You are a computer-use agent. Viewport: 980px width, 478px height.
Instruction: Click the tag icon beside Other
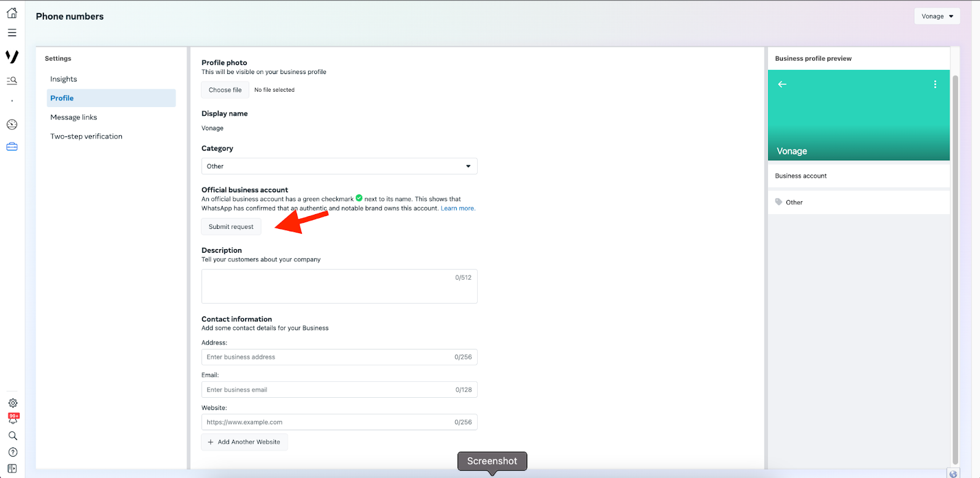point(778,202)
